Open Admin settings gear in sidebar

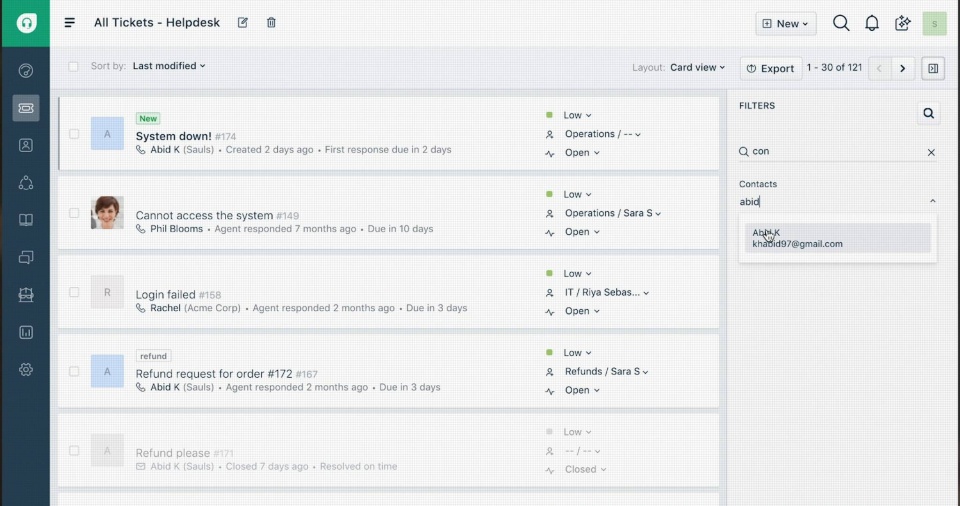pos(26,369)
